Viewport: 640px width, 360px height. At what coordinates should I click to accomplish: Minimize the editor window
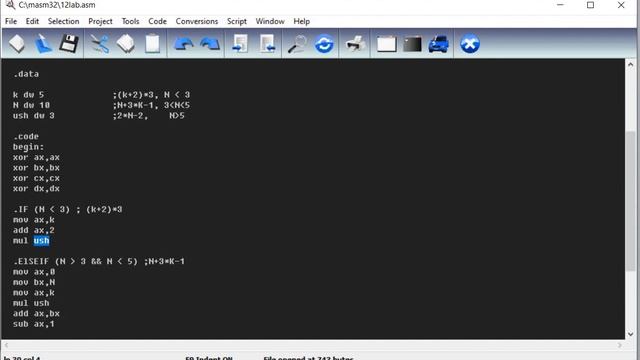click(560, 5)
